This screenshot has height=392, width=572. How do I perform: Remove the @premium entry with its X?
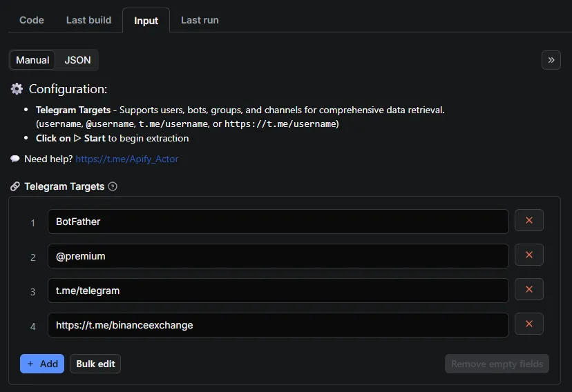point(529,255)
